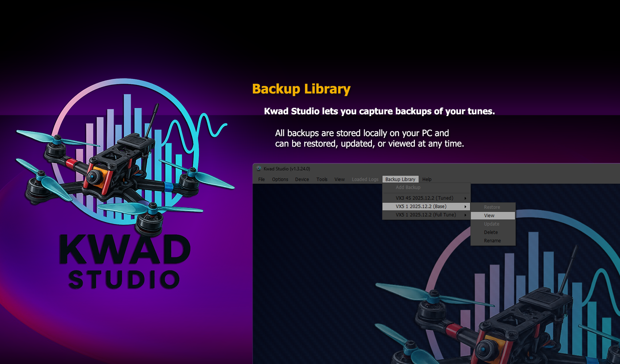Click the Backup Library heading

point(301,89)
